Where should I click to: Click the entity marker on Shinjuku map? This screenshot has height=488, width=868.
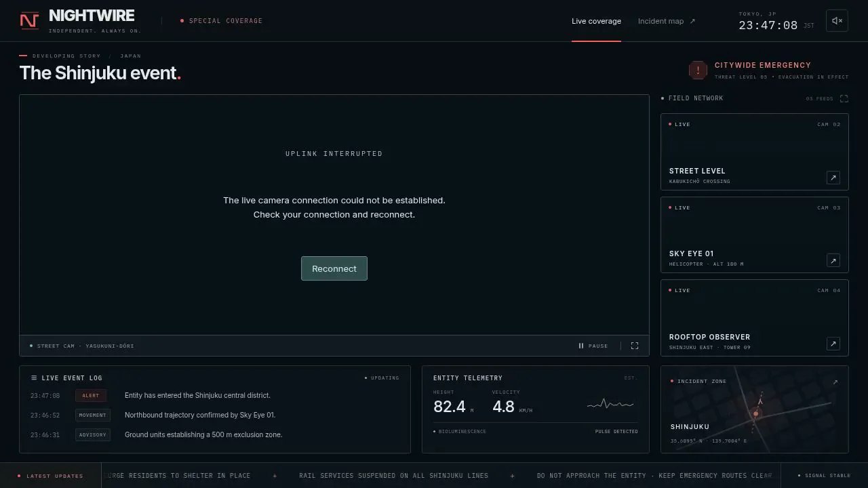pyautogui.click(x=756, y=413)
